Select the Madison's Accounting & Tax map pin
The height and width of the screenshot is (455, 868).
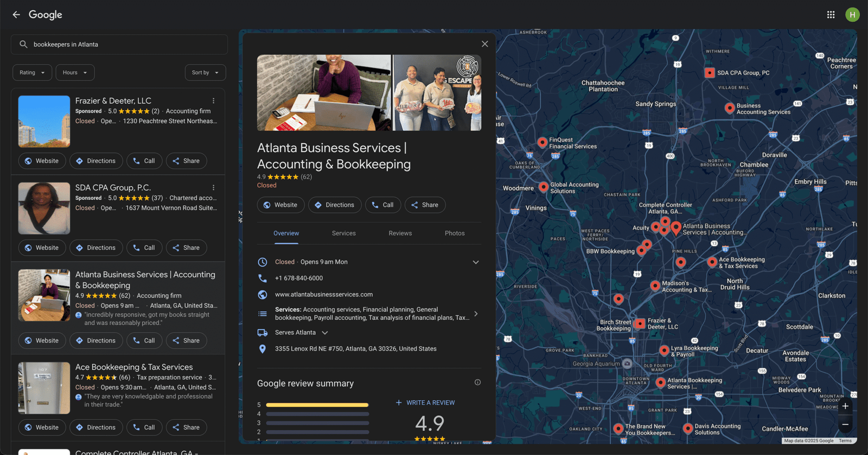click(x=655, y=286)
